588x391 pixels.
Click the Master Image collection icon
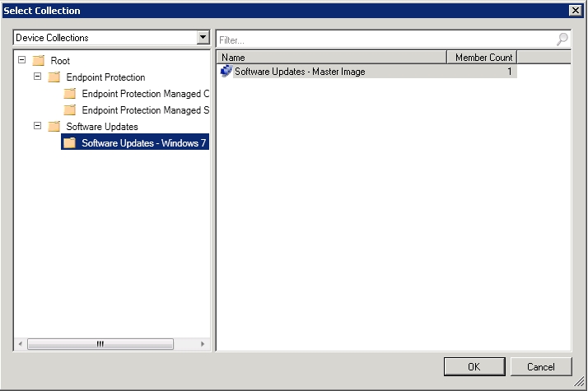pos(226,72)
